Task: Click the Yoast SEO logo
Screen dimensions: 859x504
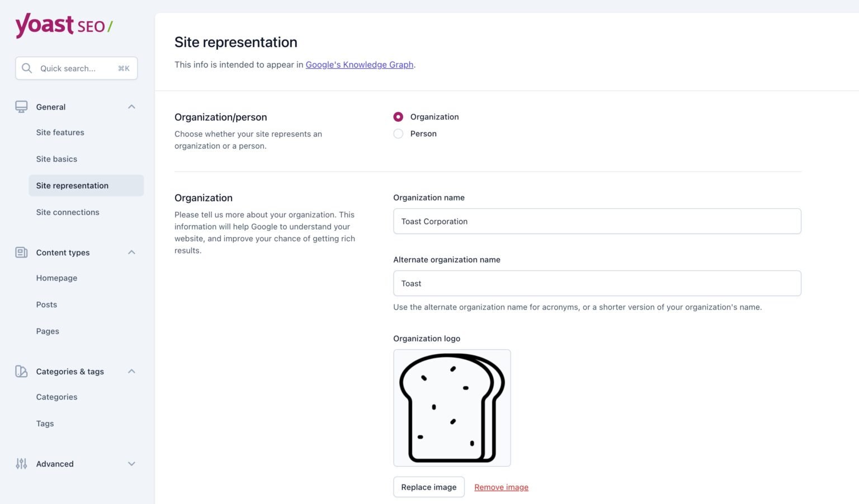Action: tap(63, 26)
